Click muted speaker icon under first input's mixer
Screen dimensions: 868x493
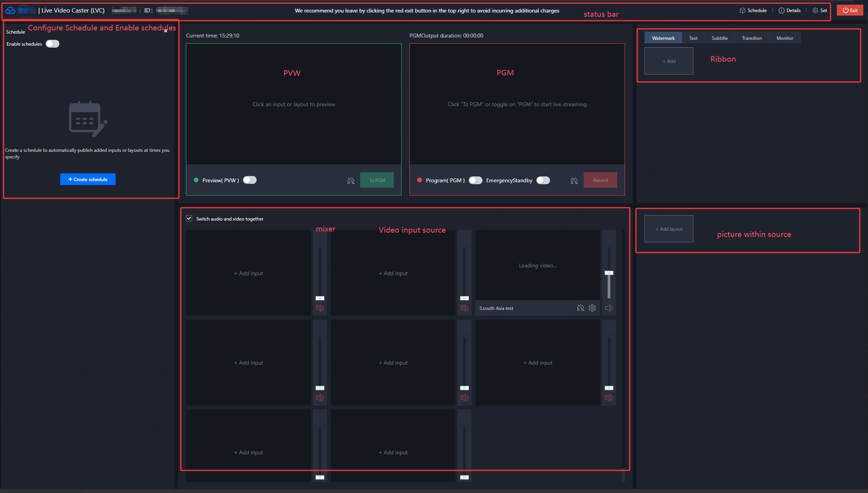[320, 308]
